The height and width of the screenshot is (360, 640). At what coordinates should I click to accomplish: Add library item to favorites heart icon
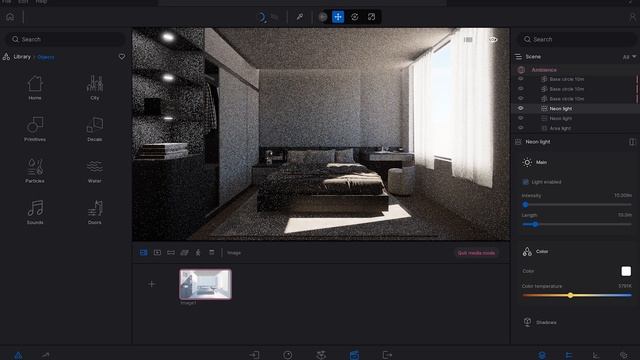[122, 57]
